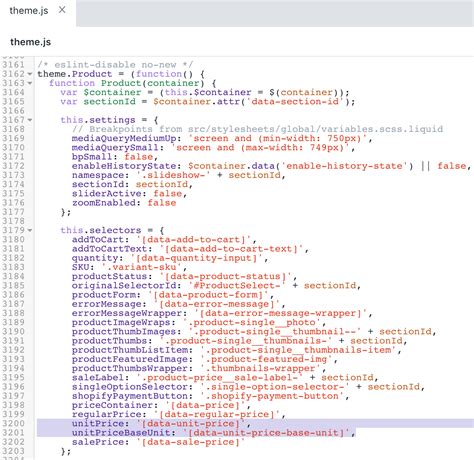Click the '[data-sale-price]' string value

pyautogui.click(x=191, y=442)
